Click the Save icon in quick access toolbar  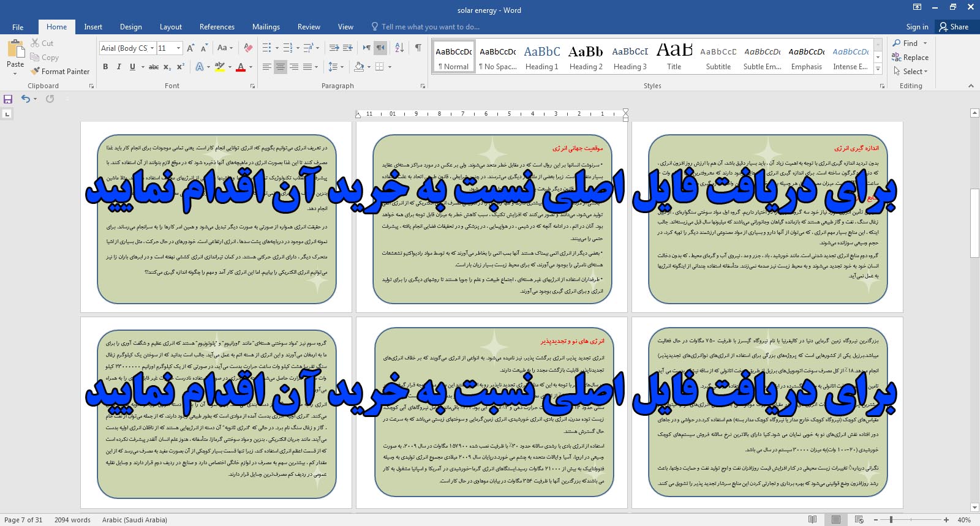(x=8, y=99)
